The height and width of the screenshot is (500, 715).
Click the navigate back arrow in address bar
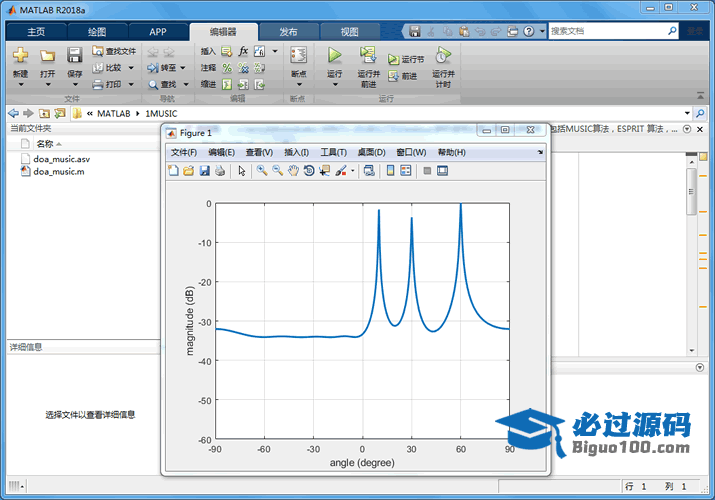14,113
